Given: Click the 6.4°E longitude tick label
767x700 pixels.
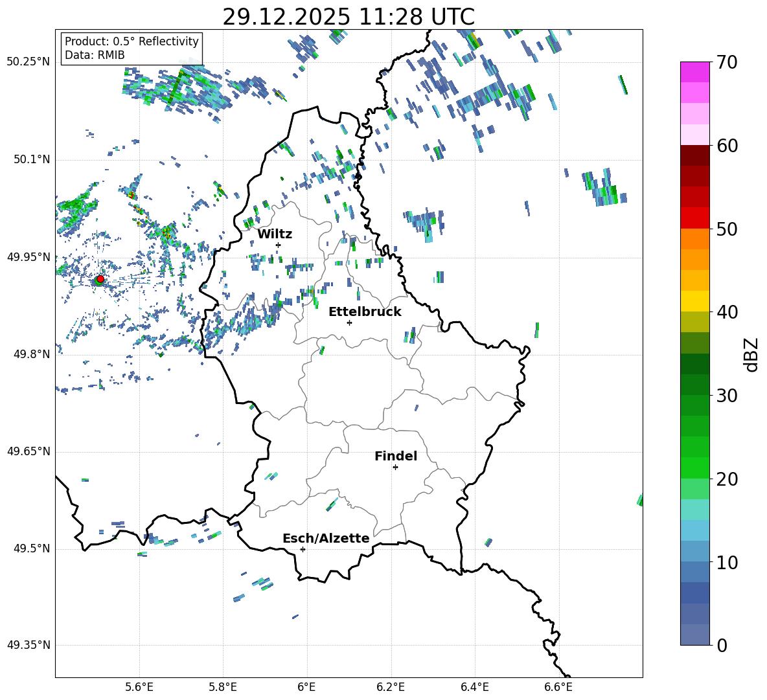Looking at the screenshot, I should [x=475, y=688].
